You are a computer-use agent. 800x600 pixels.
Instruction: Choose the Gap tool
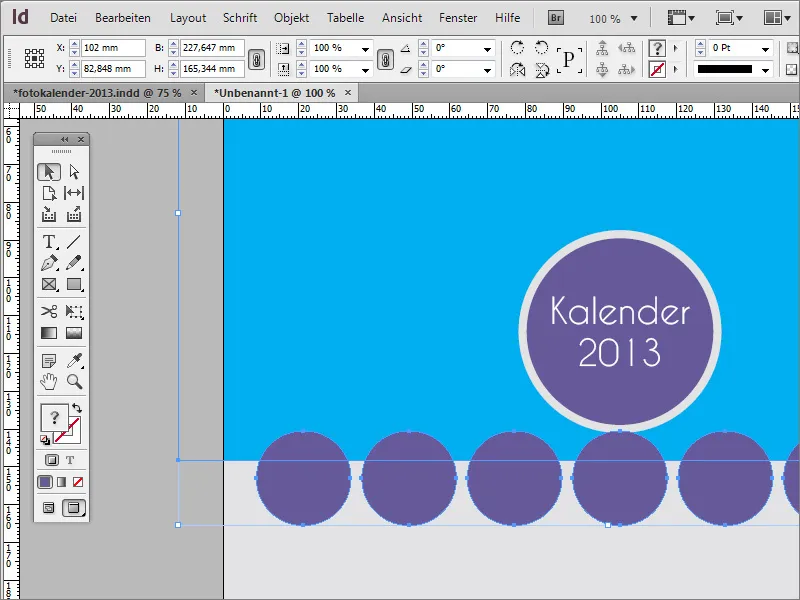(74, 193)
